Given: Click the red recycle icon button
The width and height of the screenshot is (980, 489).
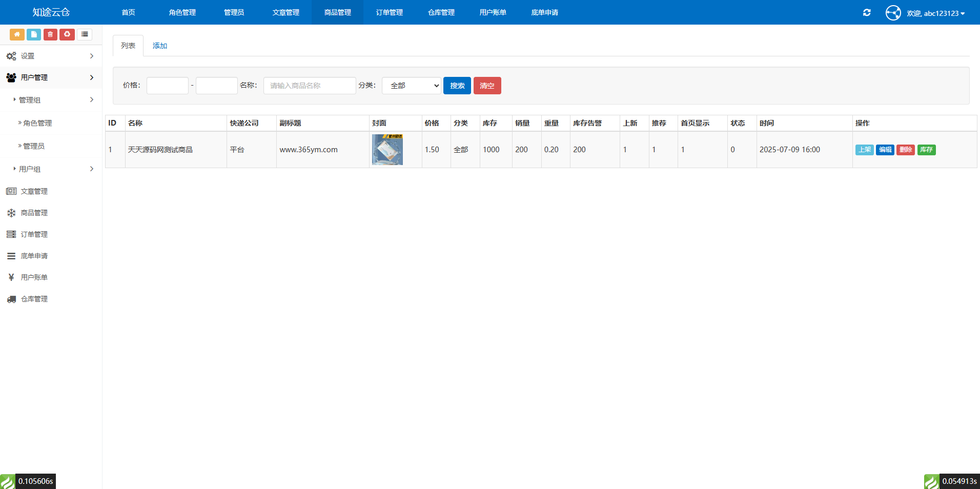Looking at the screenshot, I should click(x=67, y=34).
